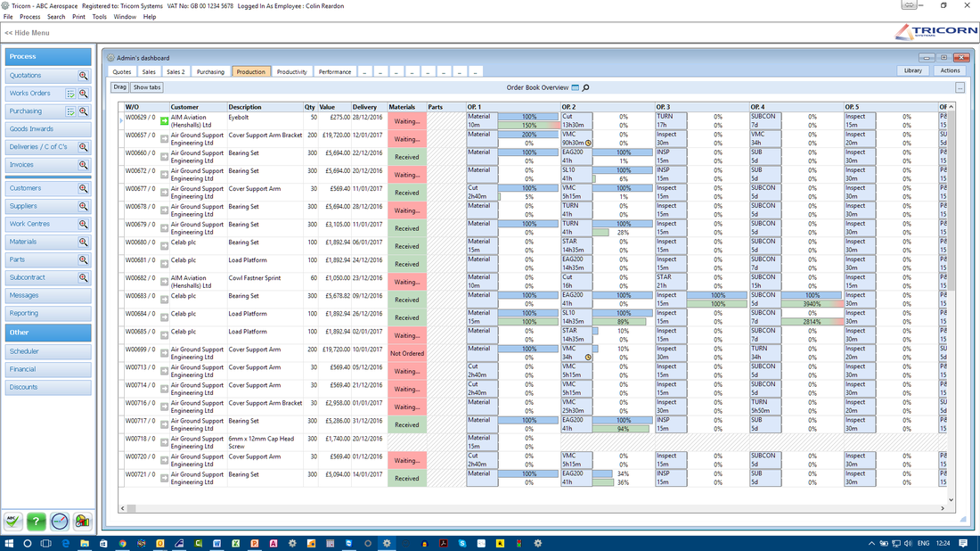Click Purchasing magnifier search icon
980x551 pixels.
point(83,111)
